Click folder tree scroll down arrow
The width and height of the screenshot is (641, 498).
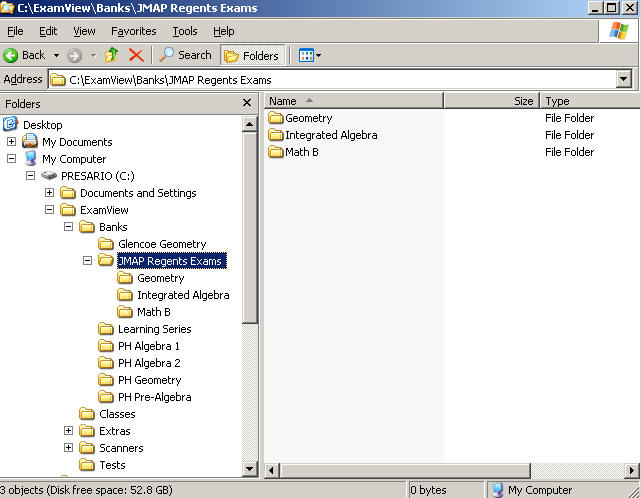point(249,469)
